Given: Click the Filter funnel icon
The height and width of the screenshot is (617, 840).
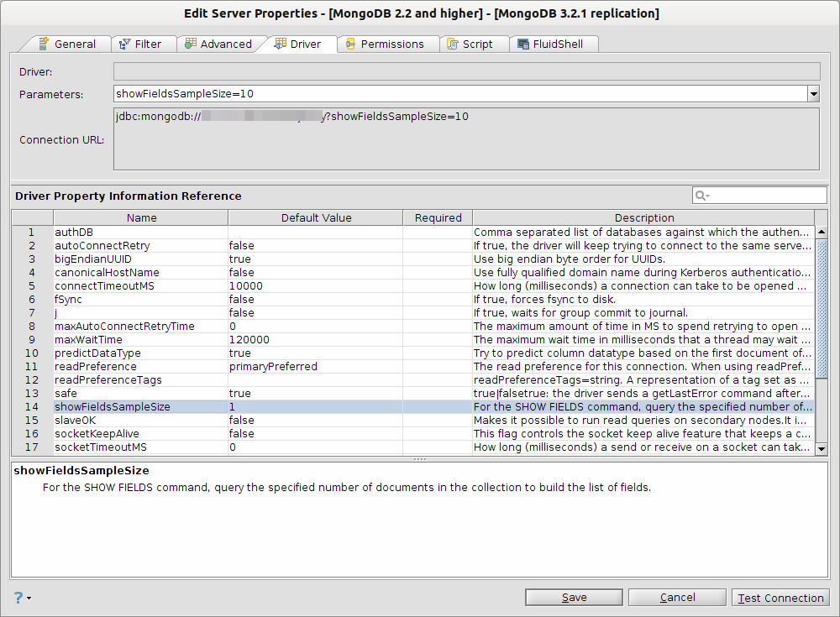Looking at the screenshot, I should click(x=124, y=44).
